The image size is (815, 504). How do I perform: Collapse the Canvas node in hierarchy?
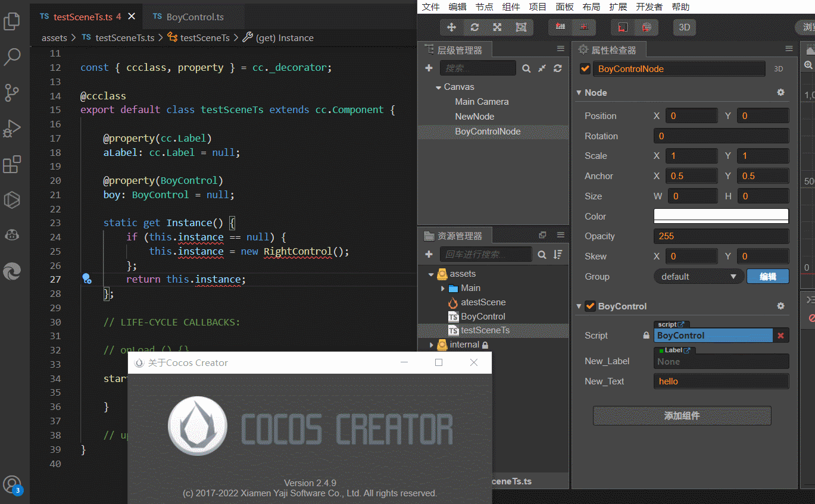coord(438,87)
